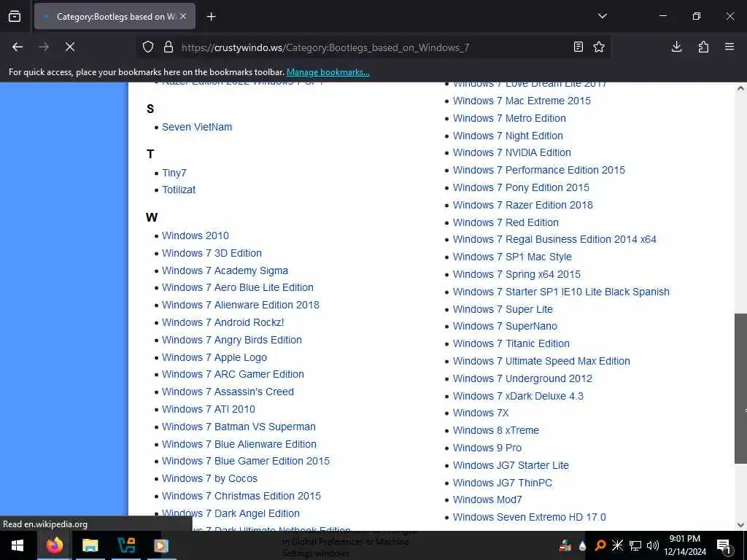The image size is (747, 560).
Task: Toggle reader view icon
Action: (578, 47)
